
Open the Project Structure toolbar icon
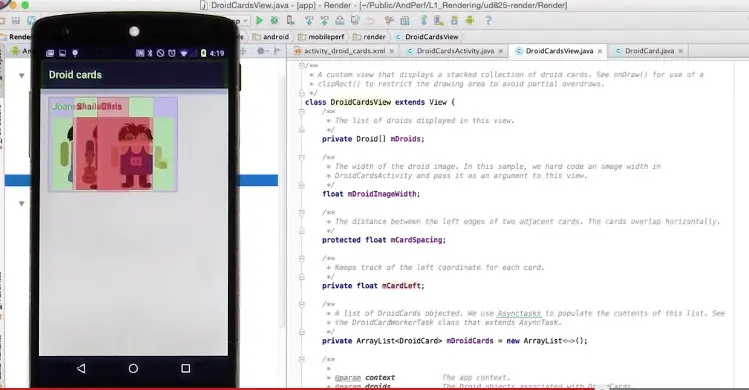pyautogui.click(x=405, y=21)
